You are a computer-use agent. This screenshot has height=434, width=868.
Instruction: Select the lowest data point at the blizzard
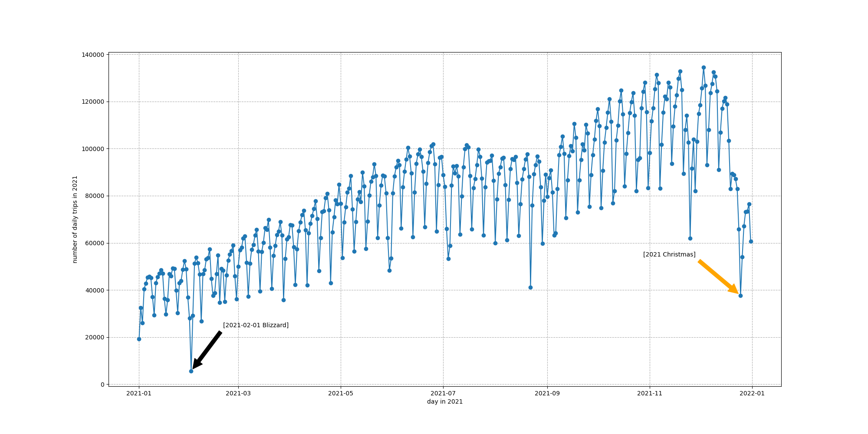[191, 371]
